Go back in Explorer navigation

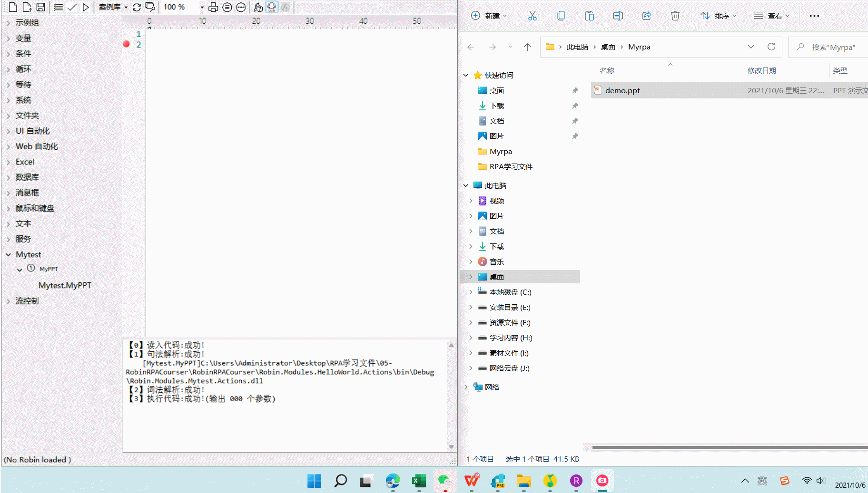click(471, 47)
